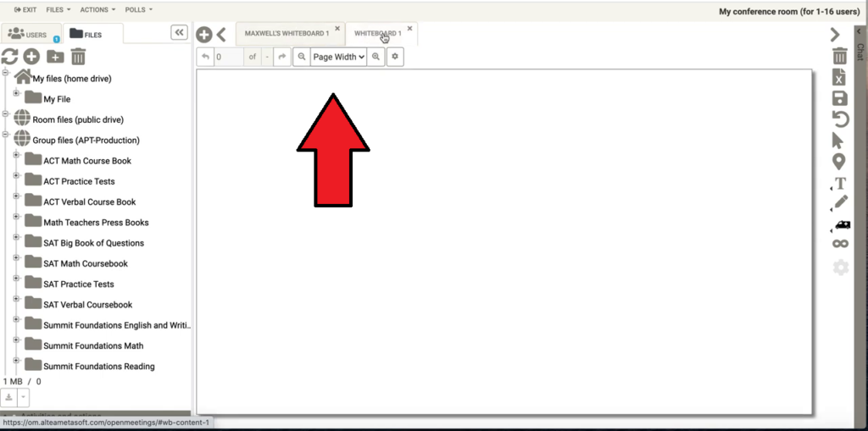Select the pencil drawing tool
Screen dimensions: 868x431
pyautogui.click(x=840, y=203)
